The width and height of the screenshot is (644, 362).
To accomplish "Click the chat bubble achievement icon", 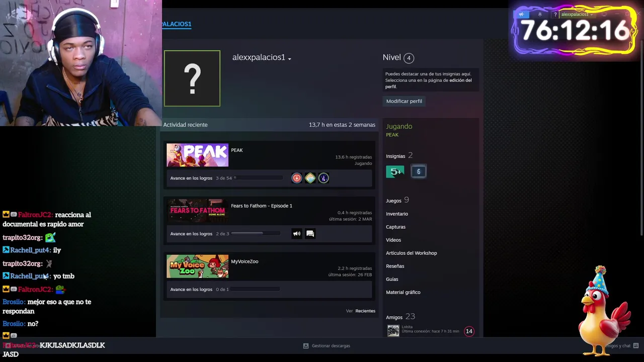I will pyautogui.click(x=310, y=233).
